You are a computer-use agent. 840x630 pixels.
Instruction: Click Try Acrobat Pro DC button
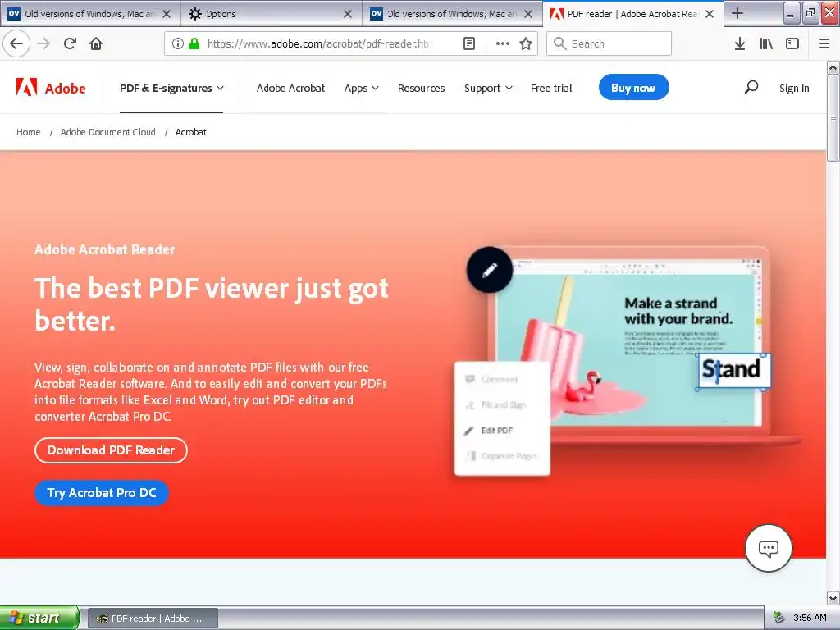pos(101,493)
